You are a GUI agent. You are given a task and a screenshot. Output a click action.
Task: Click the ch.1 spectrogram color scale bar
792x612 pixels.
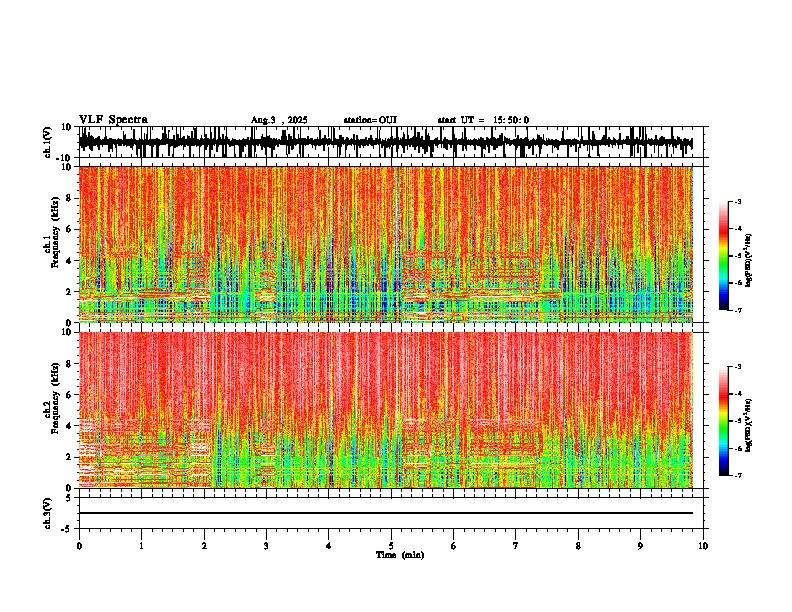(724, 256)
